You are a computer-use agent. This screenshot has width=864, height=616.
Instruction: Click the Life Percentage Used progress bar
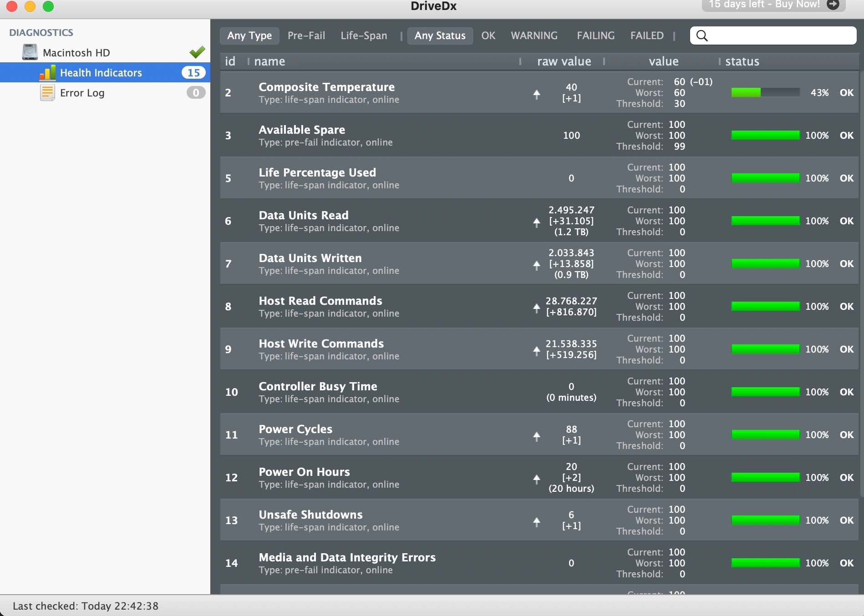(x=766, y=178)
